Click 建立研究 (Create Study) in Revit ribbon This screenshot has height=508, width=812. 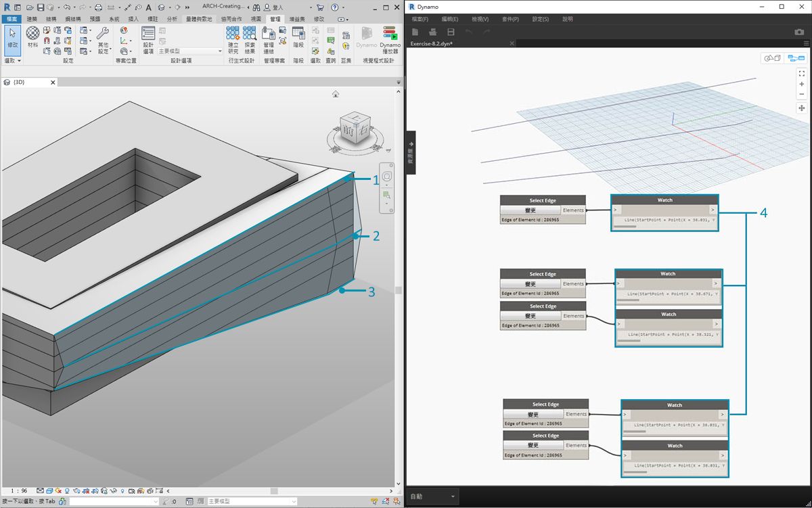(233, 41)
